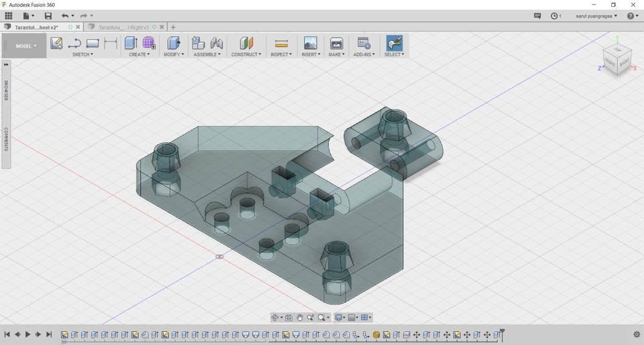Open the vertical COMMENTS panel tab
This screenshot has width=644, height=345.
(x=6, y=139)
